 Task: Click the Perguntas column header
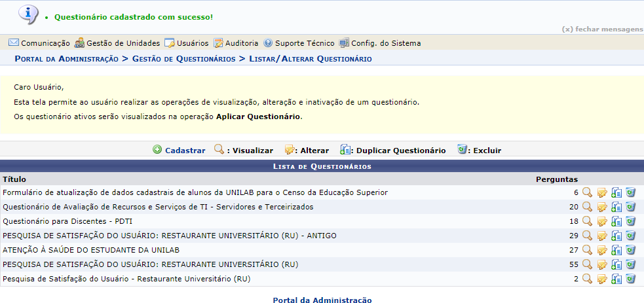557,179
